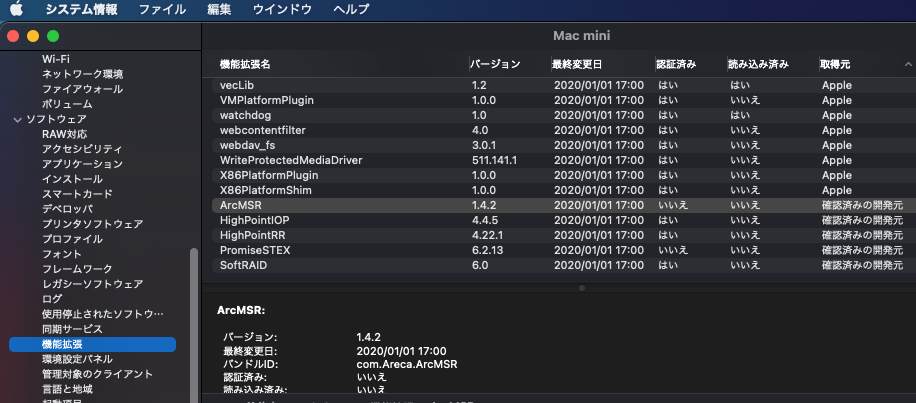The width and height of the screenshot is (916, 403).
Task: Select デベロッパ in the sidebar
Action: click(67, 209)
